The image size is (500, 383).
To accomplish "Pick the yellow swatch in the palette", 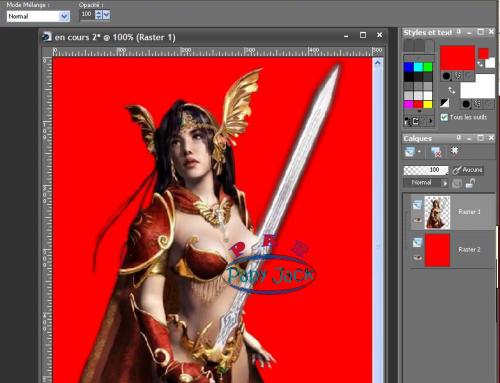I will 428,105.
